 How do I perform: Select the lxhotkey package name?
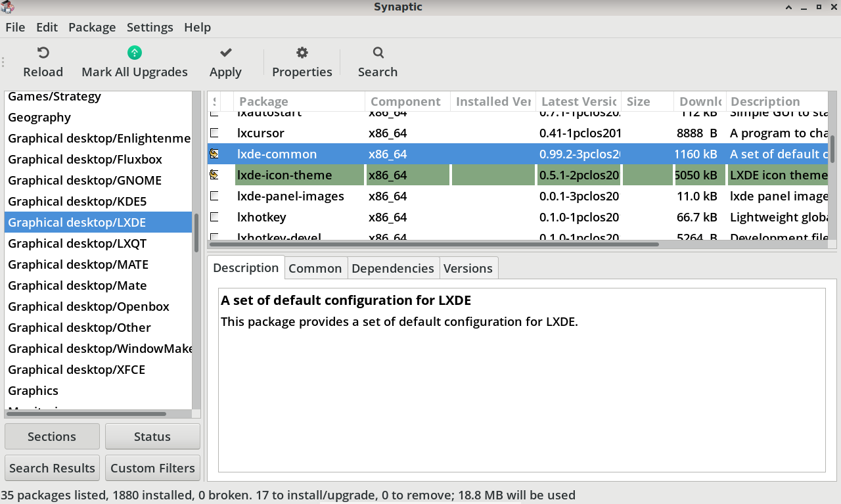(261, 217)
